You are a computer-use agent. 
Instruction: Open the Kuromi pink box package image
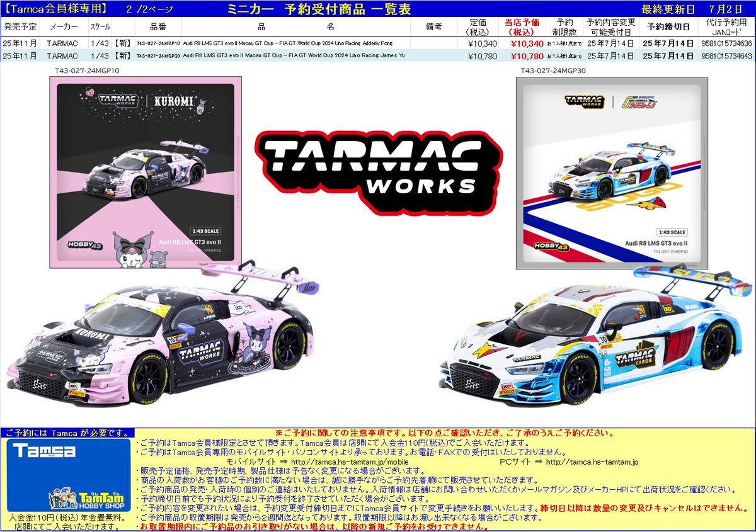click(146, 171)
